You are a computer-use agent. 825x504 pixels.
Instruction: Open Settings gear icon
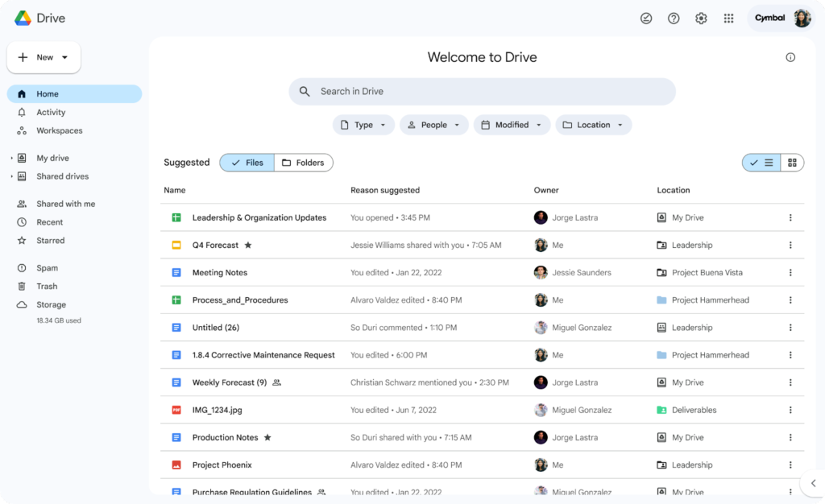pyautogui.click(x=701, y=19)
